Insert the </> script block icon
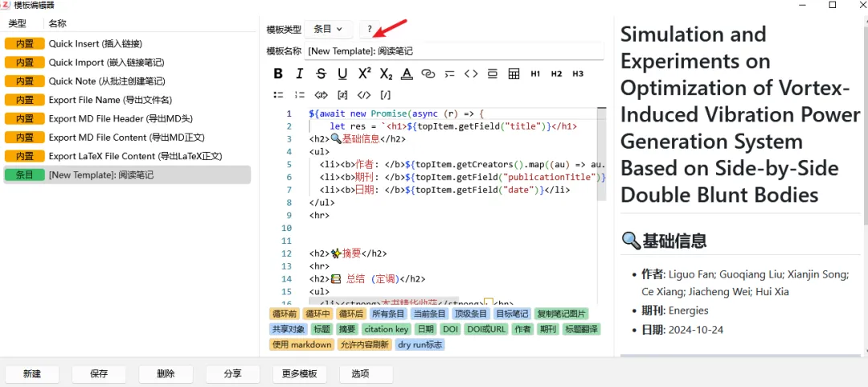 tap(364, 95)
